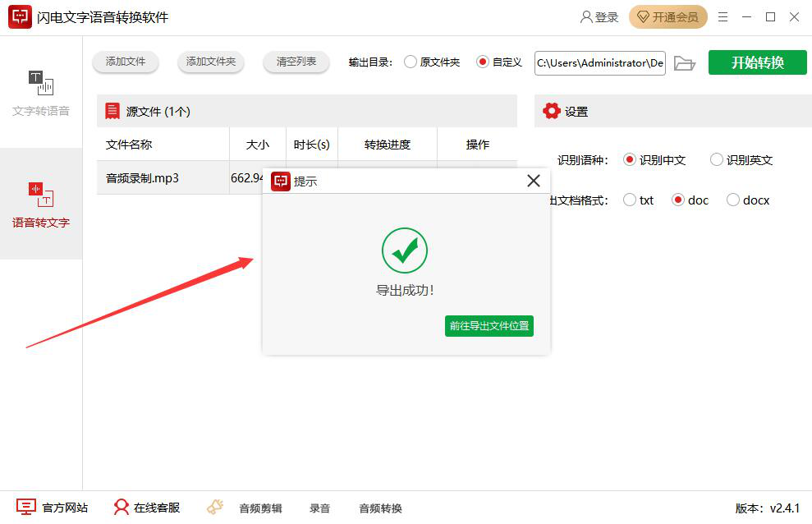812x524 pixels.
Task: Click the 语音转文字 waveform icon
Action: point(41,194)
